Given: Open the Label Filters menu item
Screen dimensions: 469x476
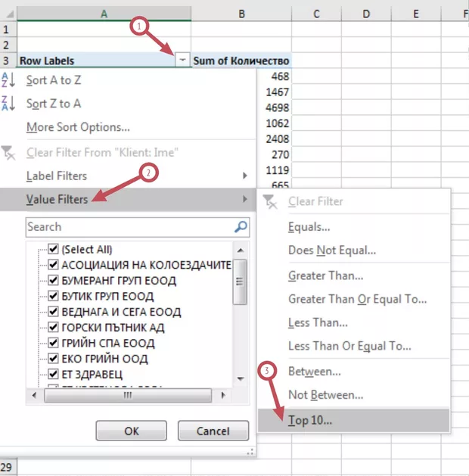Looking at the screenshot, I should click(x=127, y=176).
